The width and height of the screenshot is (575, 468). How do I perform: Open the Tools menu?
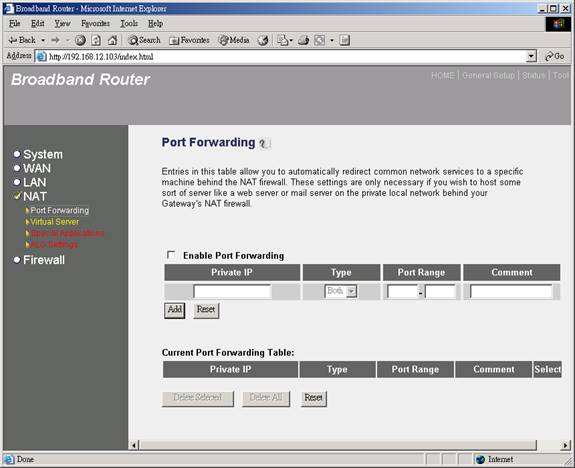pos(129,23)
